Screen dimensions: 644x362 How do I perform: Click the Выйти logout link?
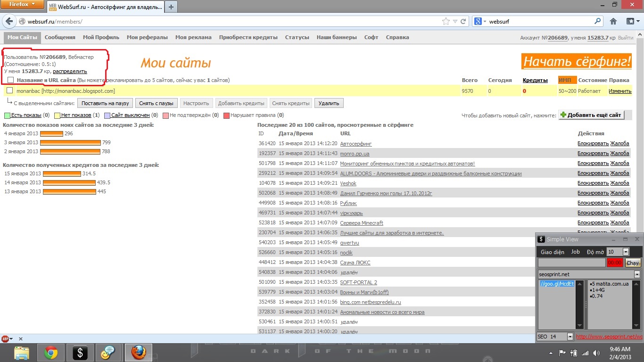tap(626, 38)
